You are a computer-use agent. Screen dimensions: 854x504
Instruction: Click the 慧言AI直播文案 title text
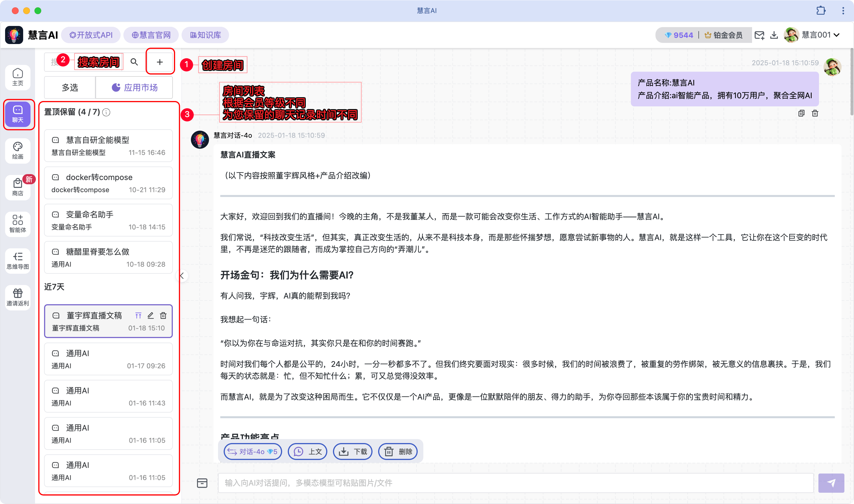[x=248, y=155]
